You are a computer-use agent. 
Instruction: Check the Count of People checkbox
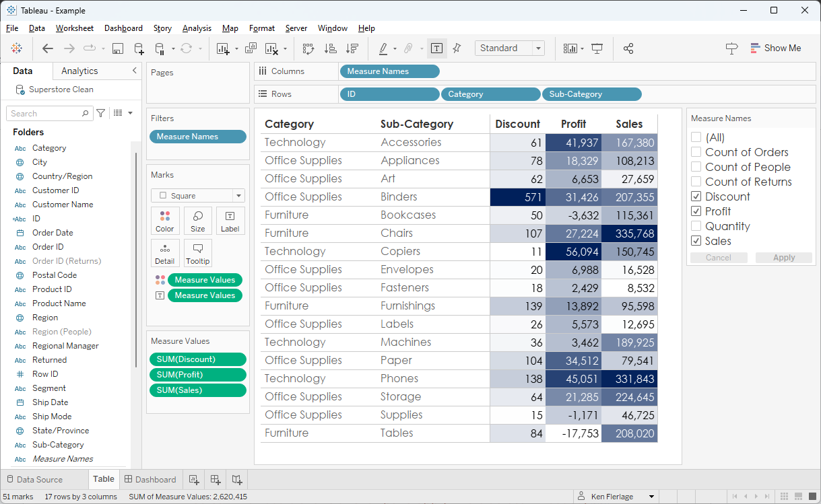[x=696, y=167]
